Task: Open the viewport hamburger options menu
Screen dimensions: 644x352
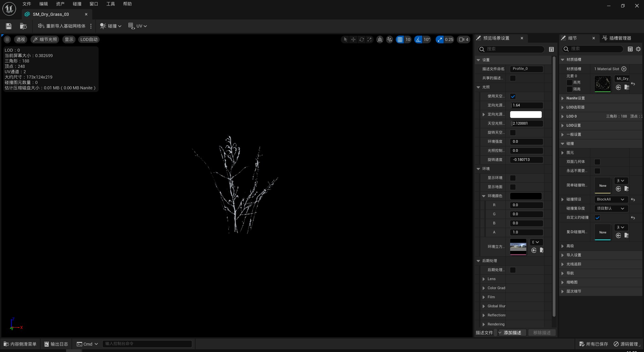Action: (x=7, y=39)
